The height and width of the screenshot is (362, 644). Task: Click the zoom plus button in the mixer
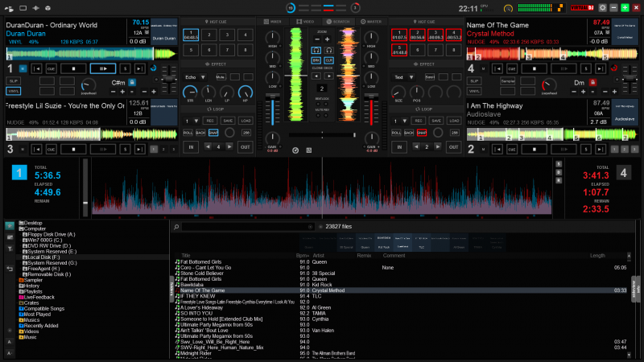(328, 39)
